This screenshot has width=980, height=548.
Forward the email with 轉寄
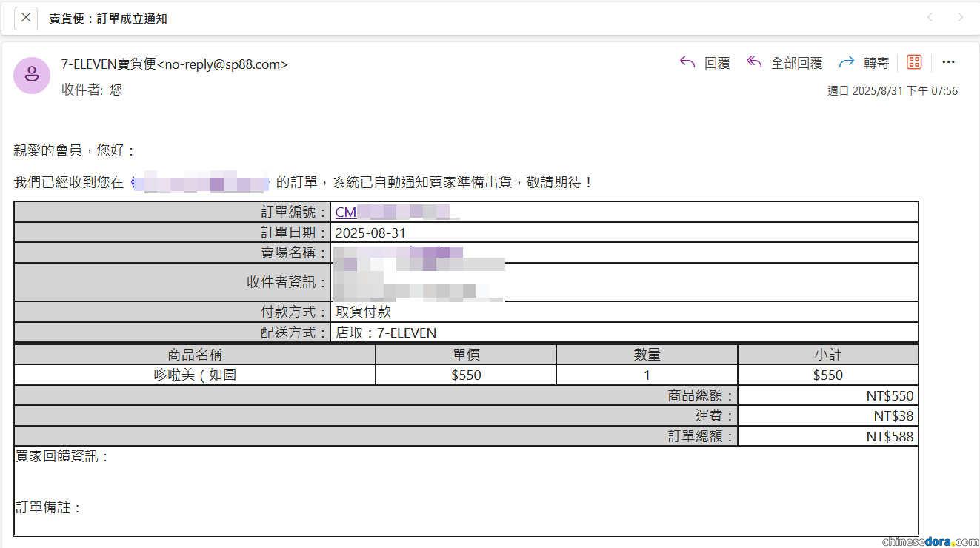tap(864, 63)
